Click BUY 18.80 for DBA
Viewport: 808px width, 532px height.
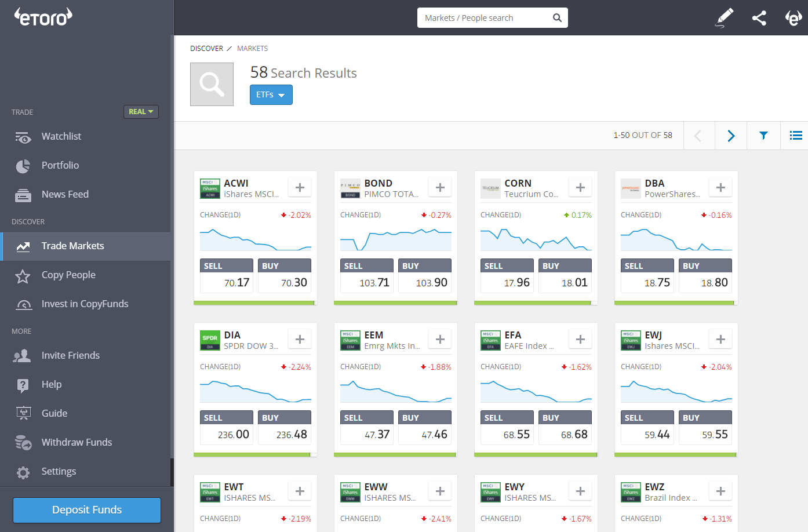[x=705, y=276]
